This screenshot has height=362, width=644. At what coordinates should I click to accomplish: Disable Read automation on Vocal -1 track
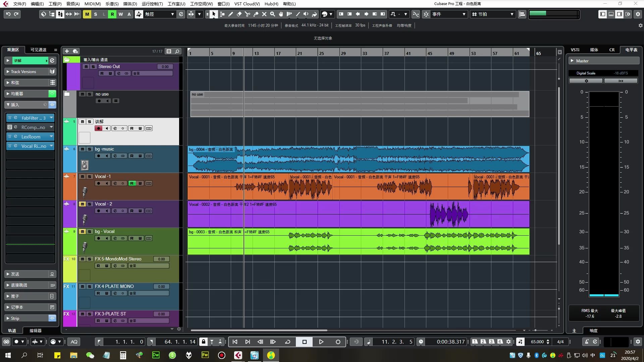[132, 183]
